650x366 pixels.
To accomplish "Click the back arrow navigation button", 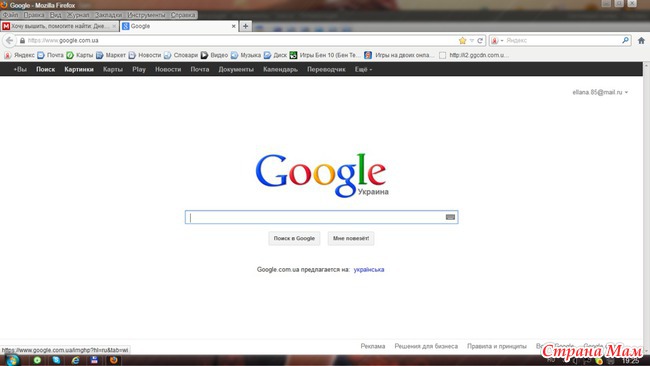I will pos(9,40).
